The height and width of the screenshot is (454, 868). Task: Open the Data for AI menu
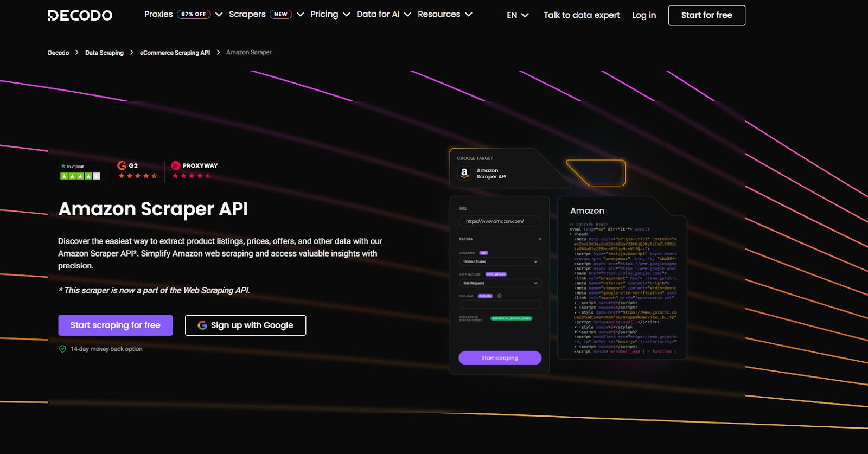point(378,14)
